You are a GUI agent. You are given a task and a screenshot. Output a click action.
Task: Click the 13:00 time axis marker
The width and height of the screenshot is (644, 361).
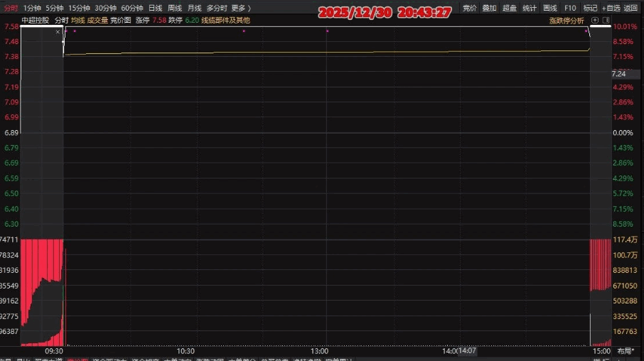[x=319, y=351]
